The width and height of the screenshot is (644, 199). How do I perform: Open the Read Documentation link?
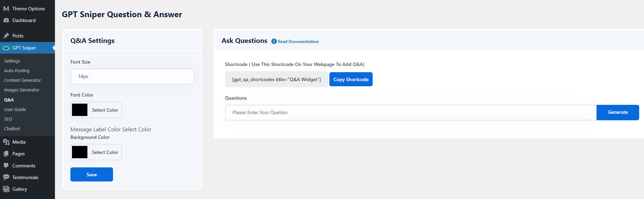tap(298, 42)
